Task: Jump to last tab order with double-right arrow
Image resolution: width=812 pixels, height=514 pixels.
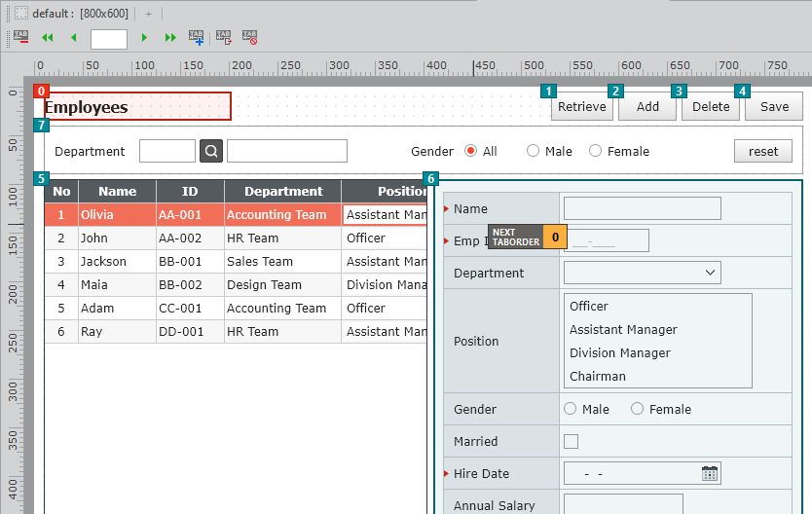Action: pyautogui.click(x=170, y=38)
